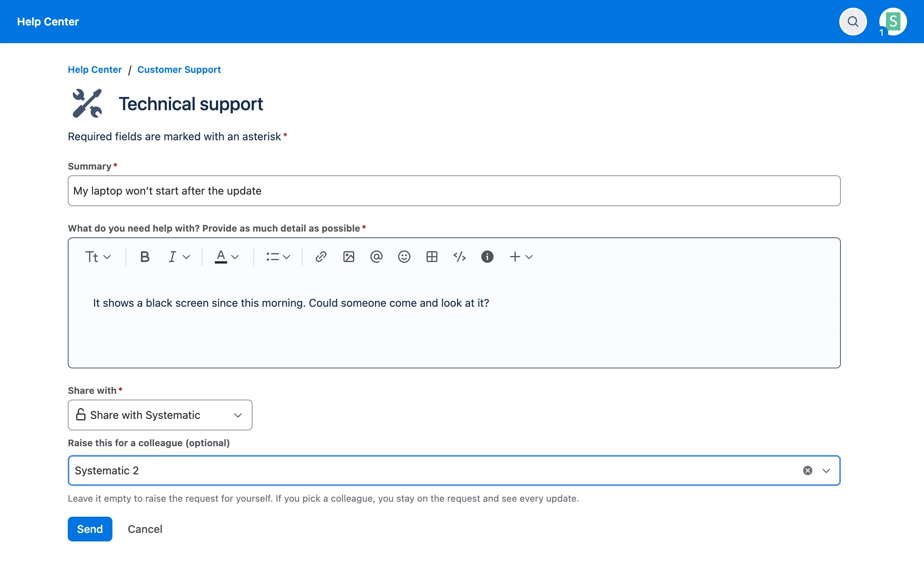Expand the colleague selector chevron
Image resolution: width=924 pixels, height=578 pixels.
[826, 470]
